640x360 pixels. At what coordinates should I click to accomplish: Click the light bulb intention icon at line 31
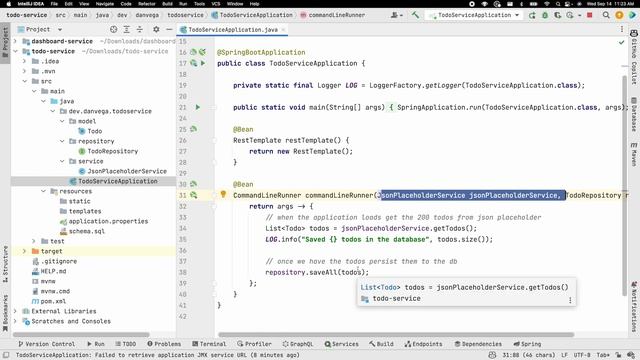coord(223,194)
